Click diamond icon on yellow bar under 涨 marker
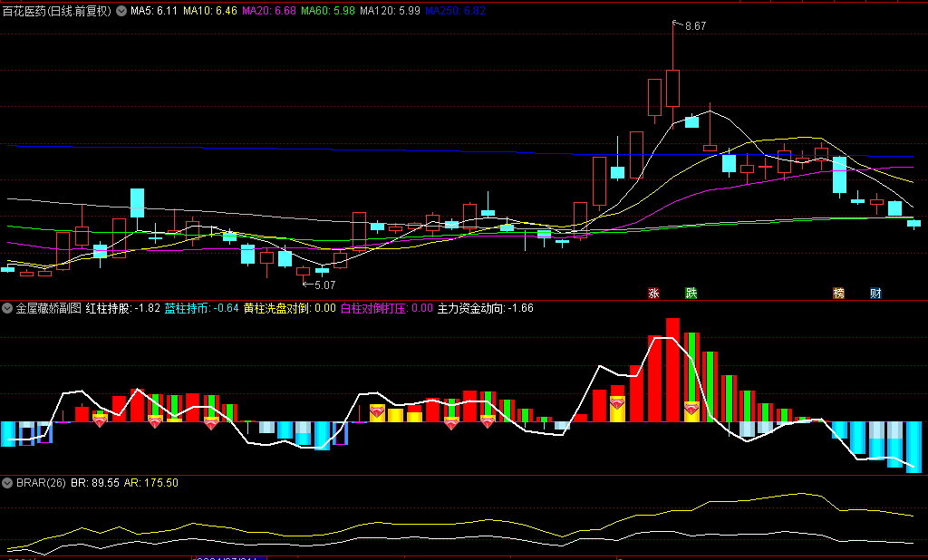The image size is (928, 560). [x=617, y=404]
